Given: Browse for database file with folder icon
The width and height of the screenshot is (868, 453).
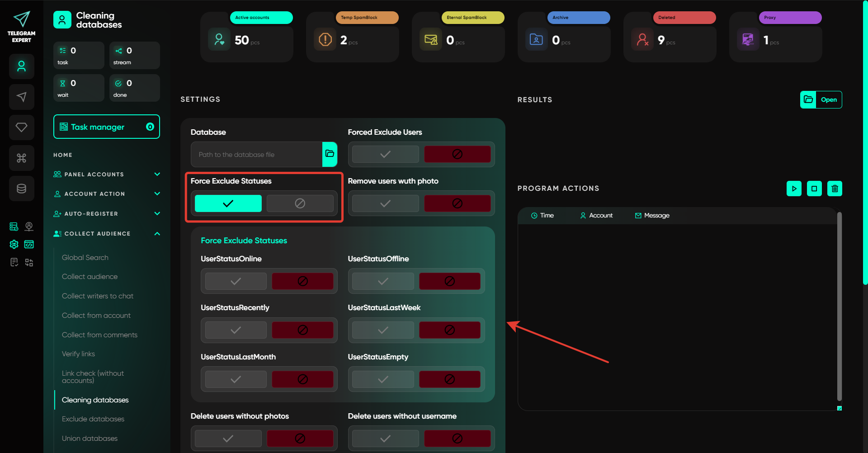Looking at the screenshot, I should click(x=330, y=154).
